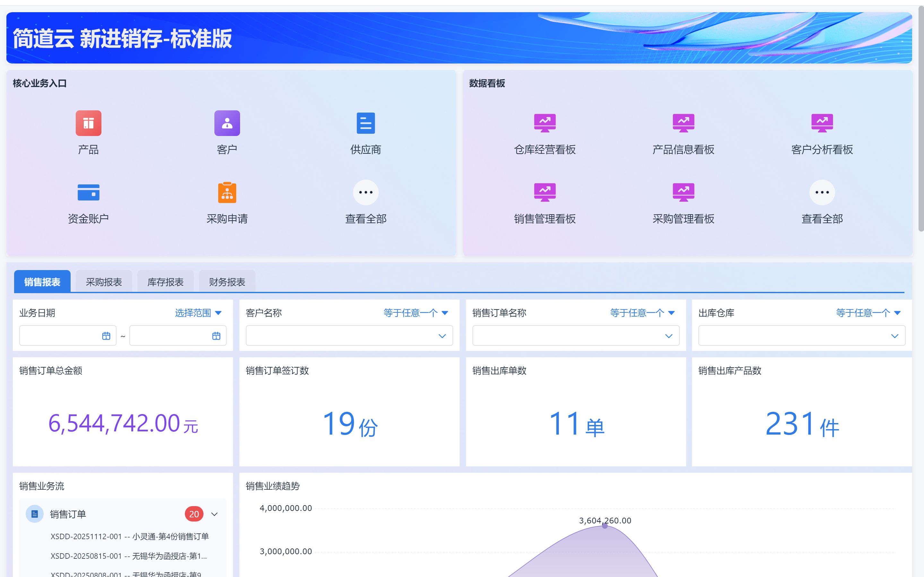Image resolution: width=924 pixels, height=577 pixels.
Task: Open the 销售管理看板 dashboard icon
Action: pos(544,192)
